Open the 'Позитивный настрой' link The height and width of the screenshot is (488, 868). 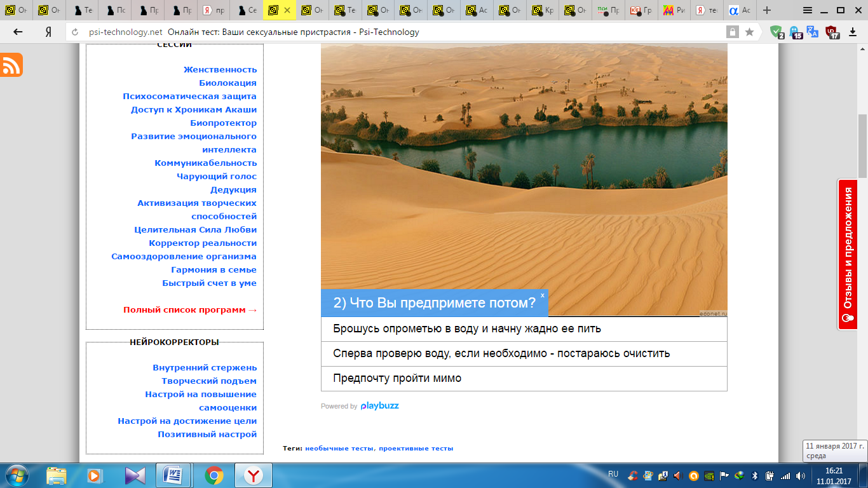pos(207,435)
